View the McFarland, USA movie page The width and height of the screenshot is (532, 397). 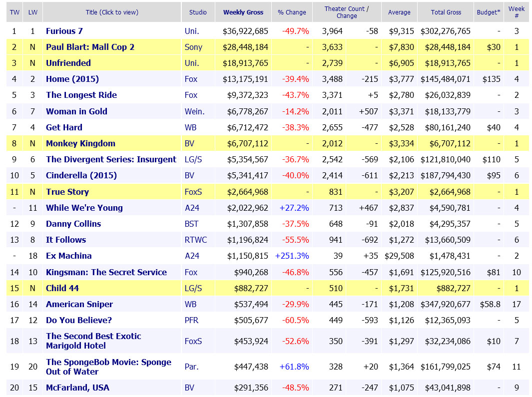(x=77, y=388)
